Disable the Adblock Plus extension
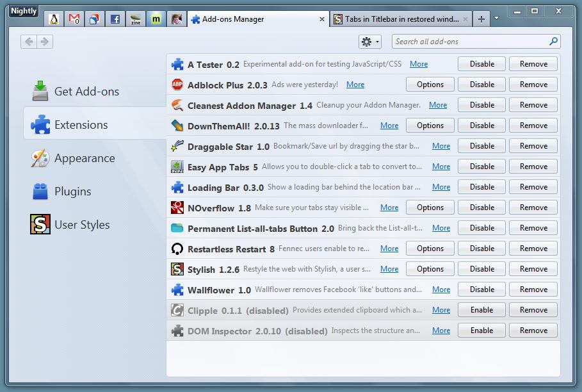Screen dimensions: 582x392 tap(481, 84)
